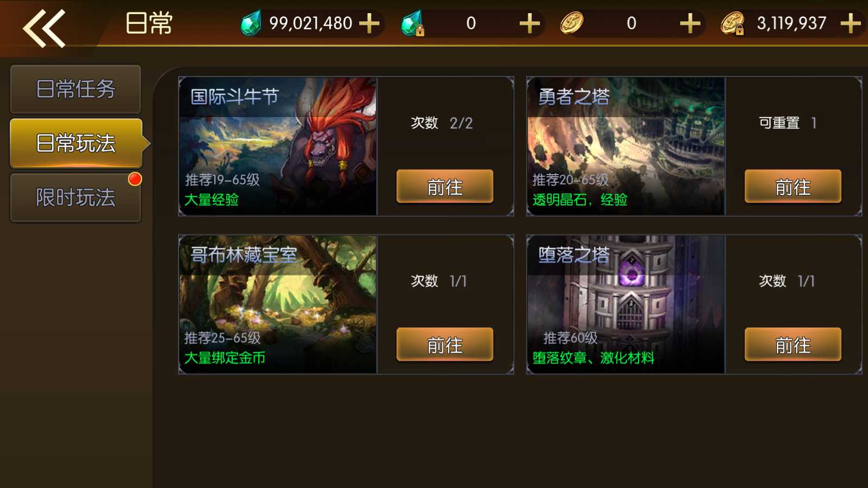The width and height of the screenshot is (868, 488).
Task: Tap plus beside locked gem currency
Action: tap(529, 23)
